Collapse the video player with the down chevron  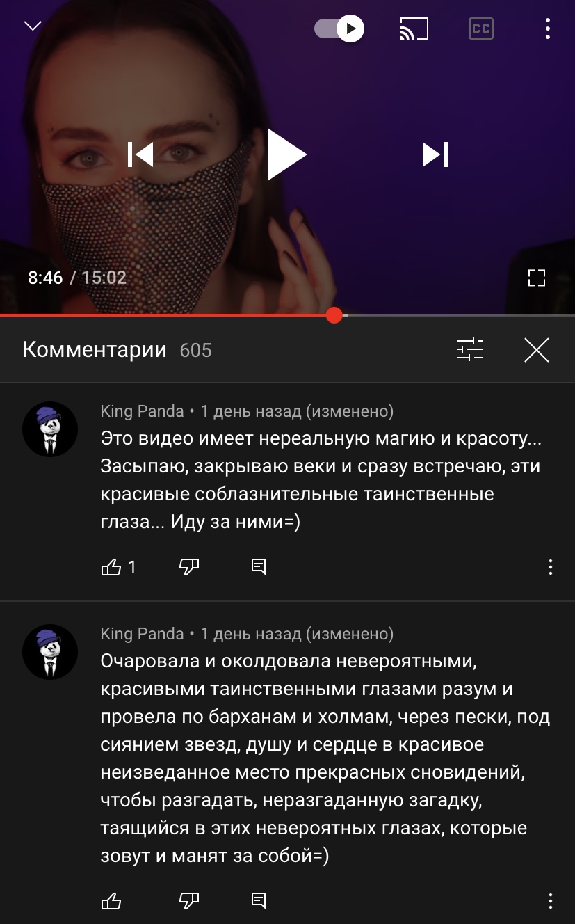tap(33, 26)
